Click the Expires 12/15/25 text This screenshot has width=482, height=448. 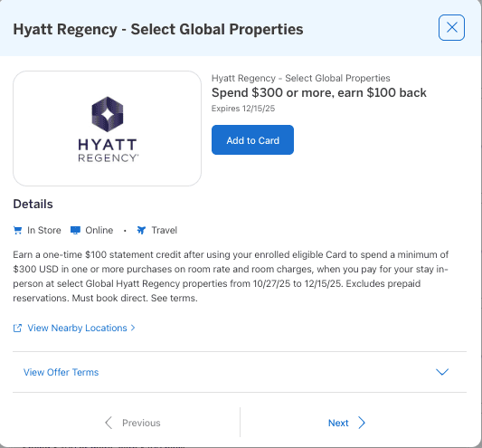pos(243,109)
